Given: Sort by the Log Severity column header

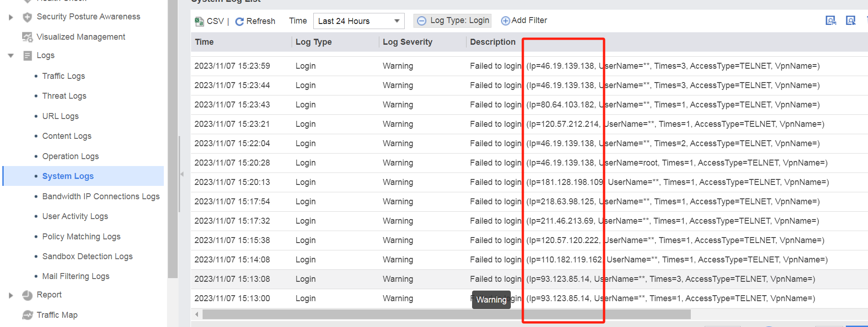Looking at the screenshot, I should click(407, 42).
